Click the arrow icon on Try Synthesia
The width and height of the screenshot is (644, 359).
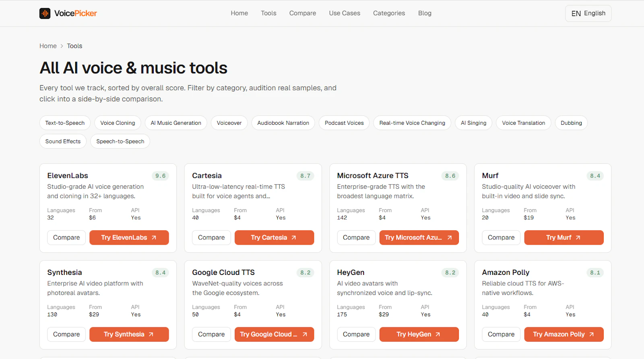point(151,334)
